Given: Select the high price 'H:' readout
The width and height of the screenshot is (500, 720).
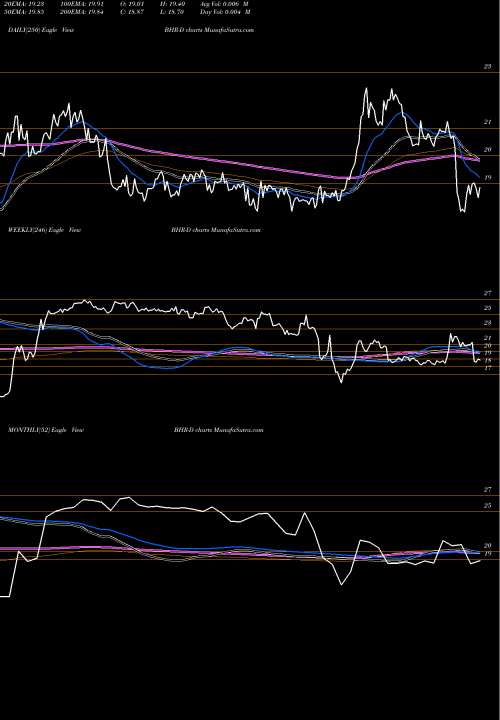Looking at the screenshot, I should [x=172, y=3].
